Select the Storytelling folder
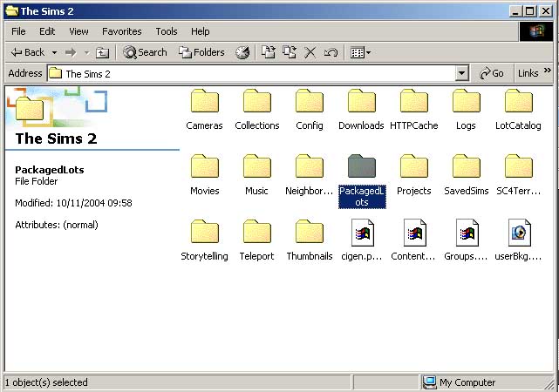Viewport: 559px width, 392px height. pyautogui.click(x=204, y=240)
